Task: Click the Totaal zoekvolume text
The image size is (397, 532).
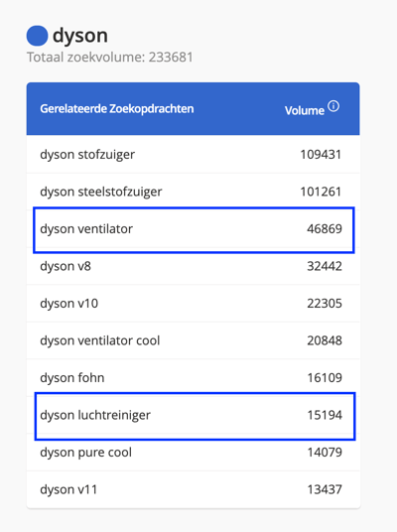Action: click(x=109, y=57)
